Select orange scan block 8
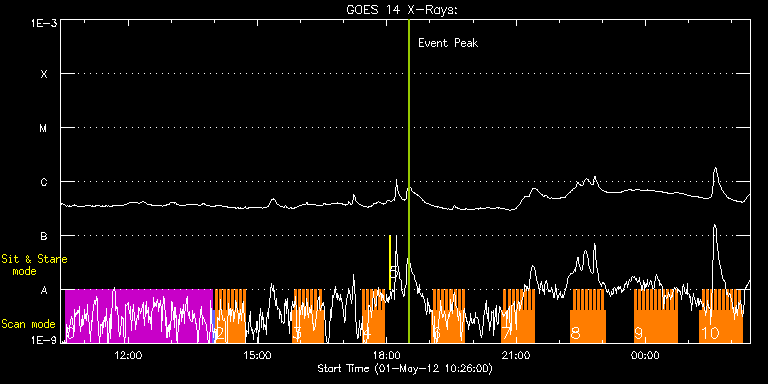 click(588, 316)
